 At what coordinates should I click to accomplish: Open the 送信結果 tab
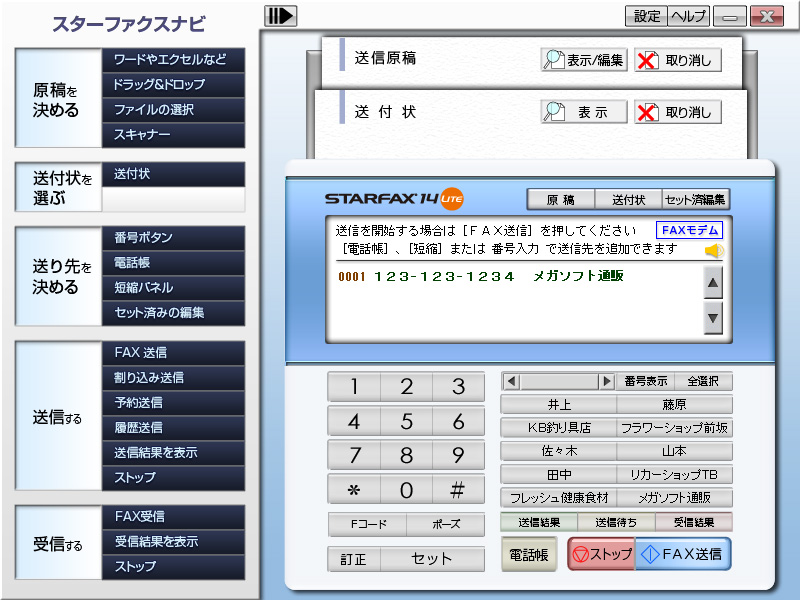(539, 522)
